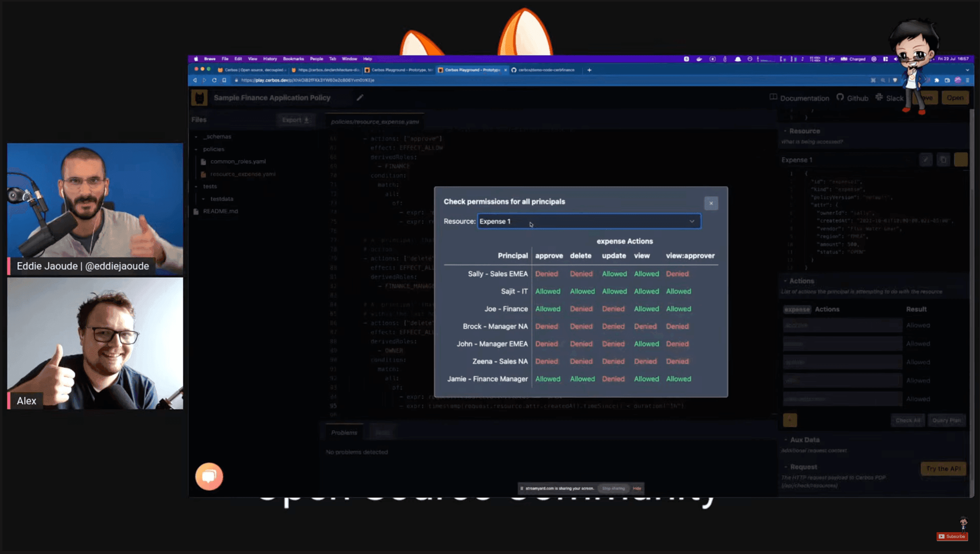Click the browser back navigation arrow
This screenshot has width=980, height=554.
click(x=195, y=80)
